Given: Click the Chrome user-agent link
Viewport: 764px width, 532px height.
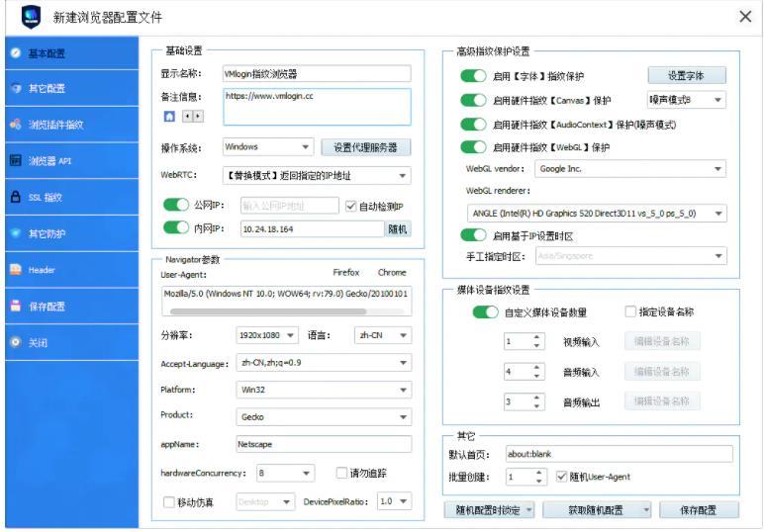Looking at the screenshot, I should click(392, 273).
